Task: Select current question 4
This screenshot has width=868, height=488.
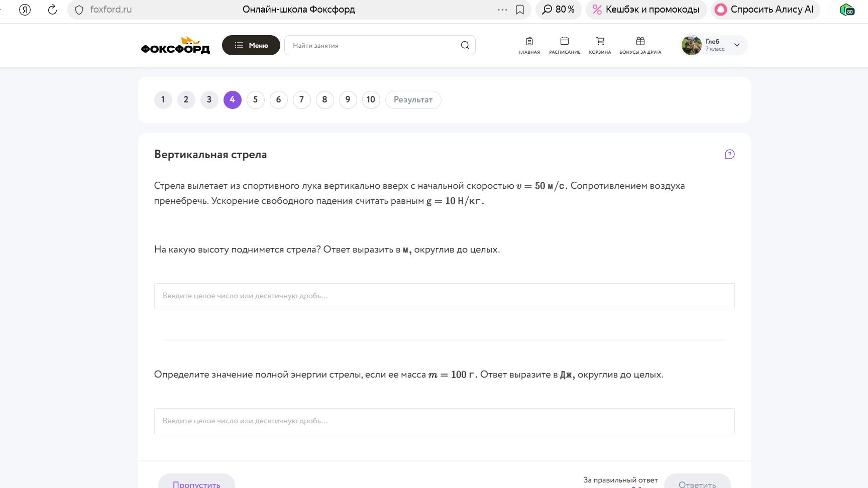Action: click(x=232, y=99)
